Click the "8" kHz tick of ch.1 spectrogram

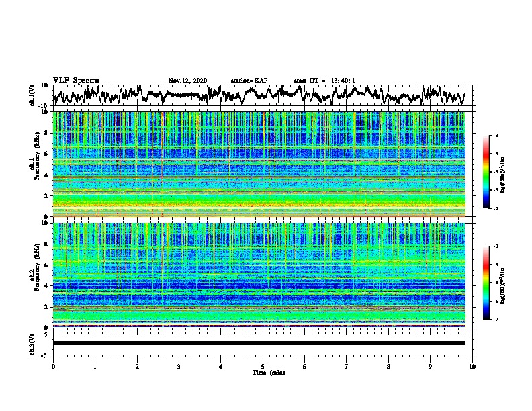pos(46,133)
